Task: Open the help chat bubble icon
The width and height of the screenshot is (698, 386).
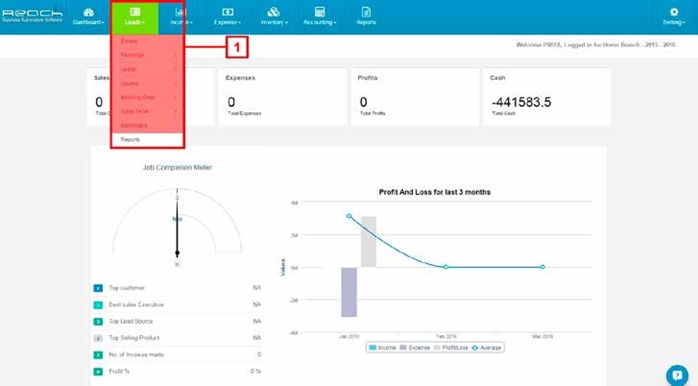Action: (x=677, y=375)
